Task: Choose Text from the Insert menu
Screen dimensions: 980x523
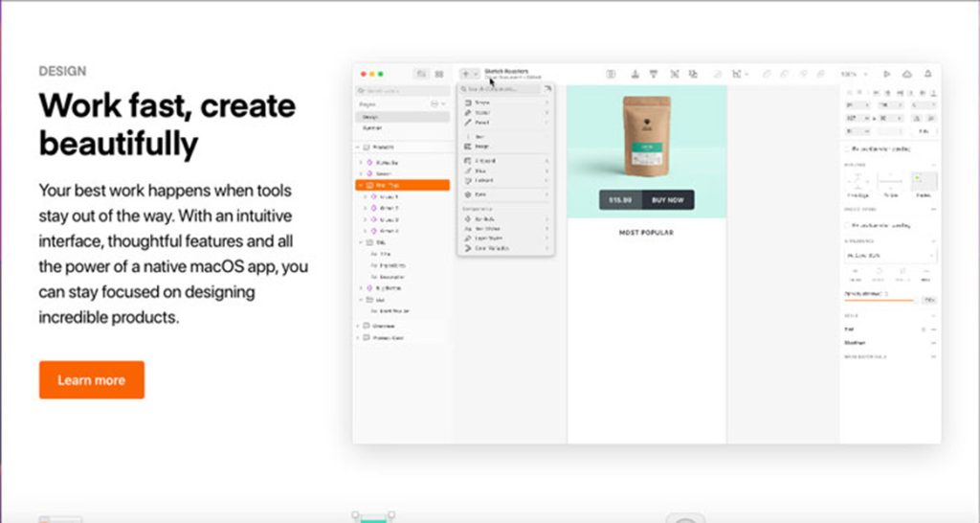Action: [x=505, y=136]
